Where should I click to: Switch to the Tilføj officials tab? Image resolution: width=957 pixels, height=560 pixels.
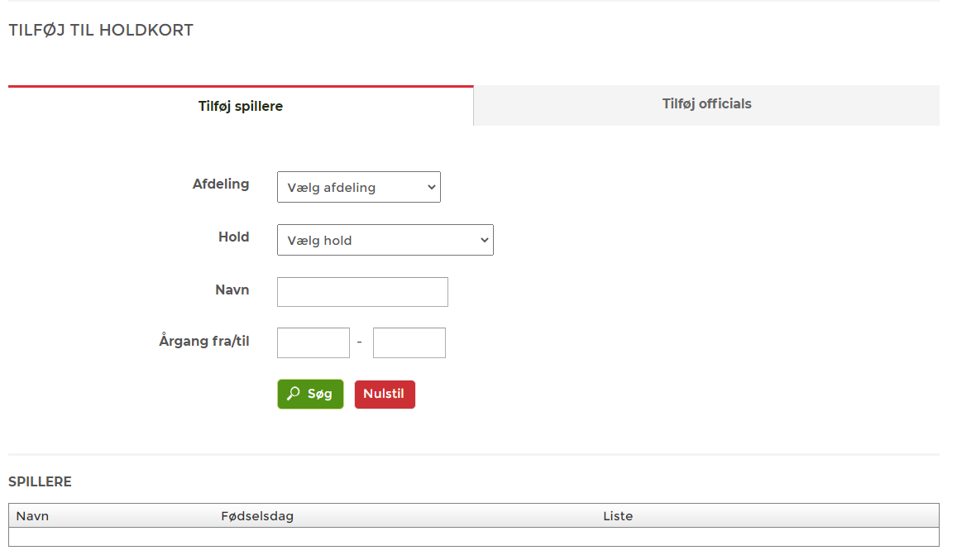click(706, 104)
